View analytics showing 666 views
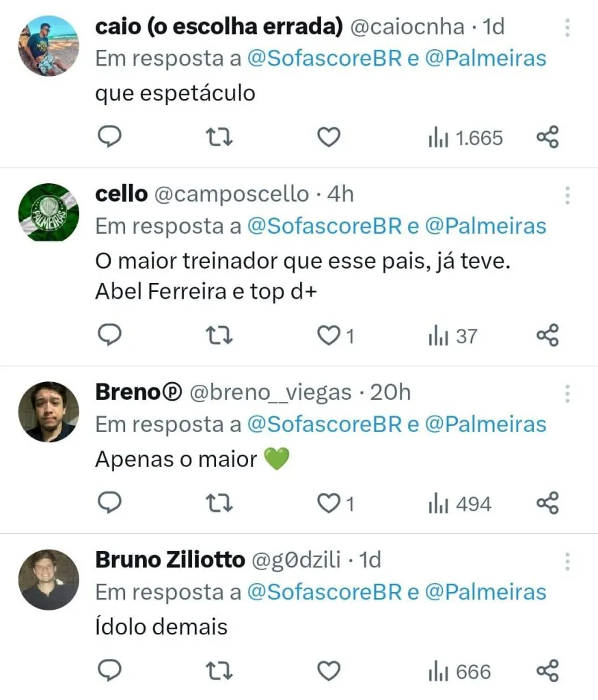 coord(460,671)
